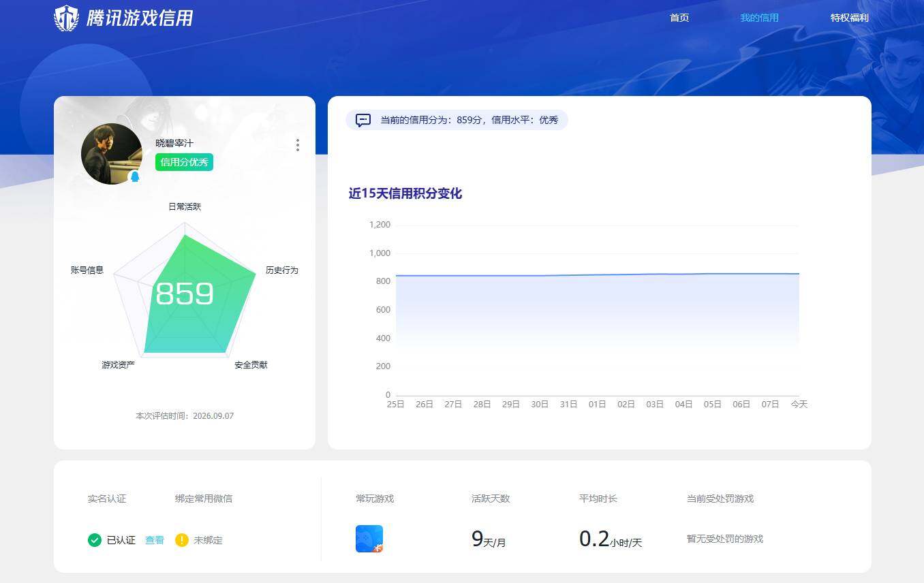This screenshot has height=583, width=924.
Task: Click the green verified checkmark icon
Action: coord(95,540)
